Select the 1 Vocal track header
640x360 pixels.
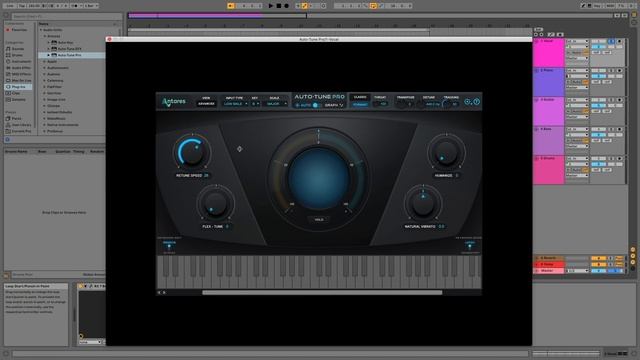(x=549, y=52)
